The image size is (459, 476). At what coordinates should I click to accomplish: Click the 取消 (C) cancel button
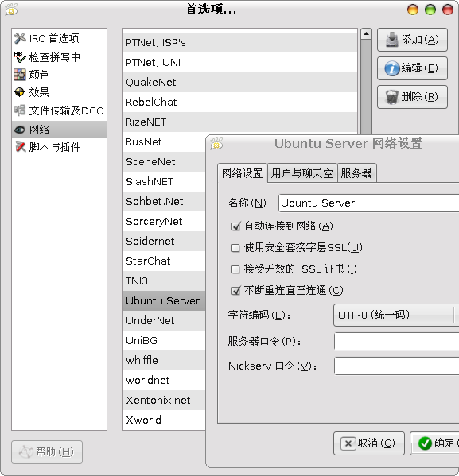[369, 443]
